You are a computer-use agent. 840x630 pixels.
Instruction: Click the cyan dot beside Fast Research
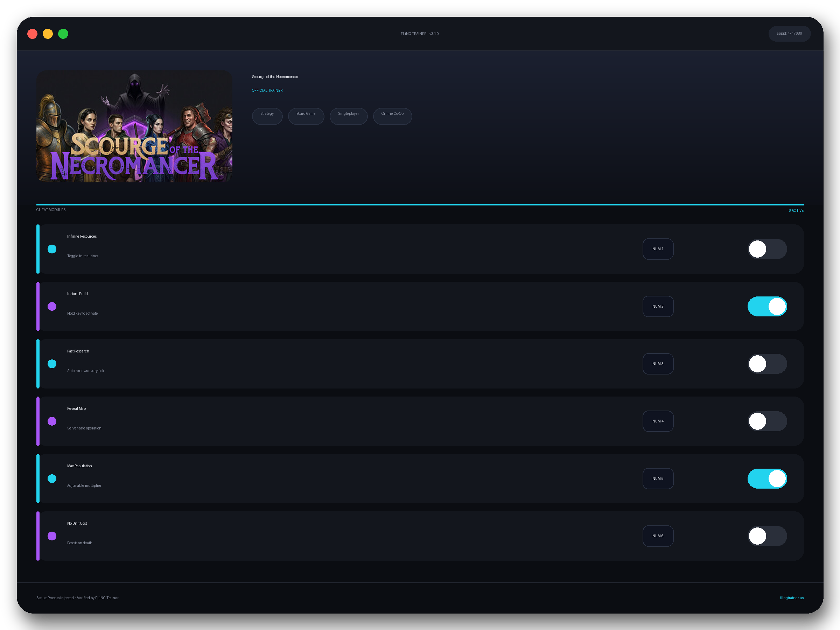(x=52, y=364)
